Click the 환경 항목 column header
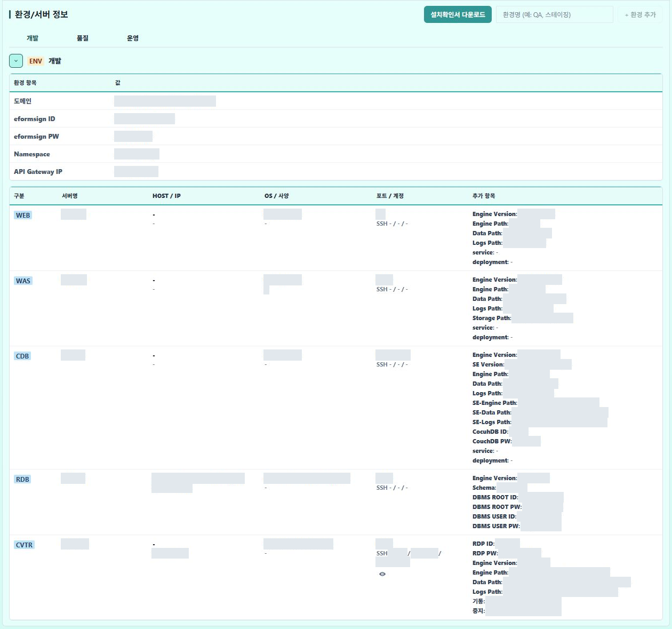The height and width of the screenshot is (629, 672). (x=25, y=83)
